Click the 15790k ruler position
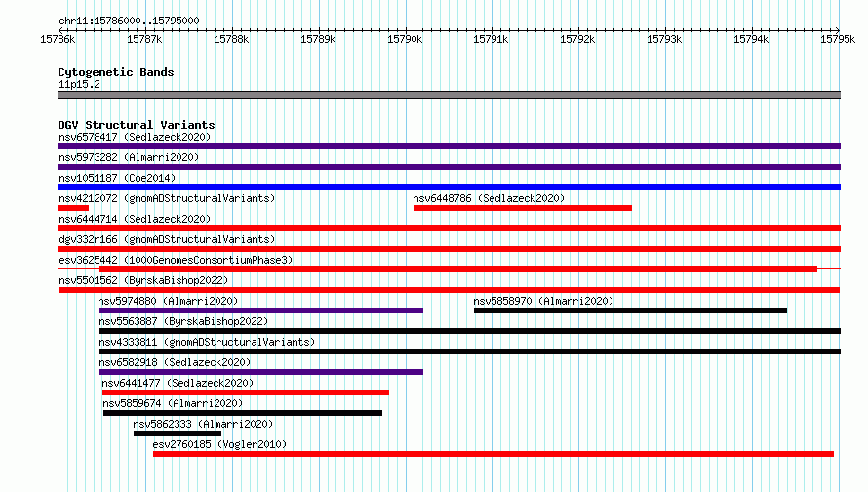 point(405,39)
